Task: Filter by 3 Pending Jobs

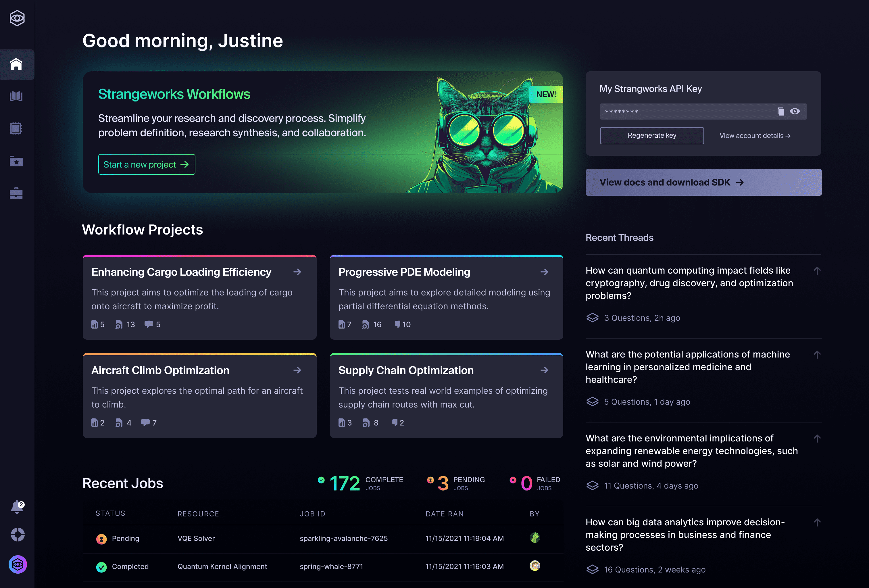Action: 456,483
